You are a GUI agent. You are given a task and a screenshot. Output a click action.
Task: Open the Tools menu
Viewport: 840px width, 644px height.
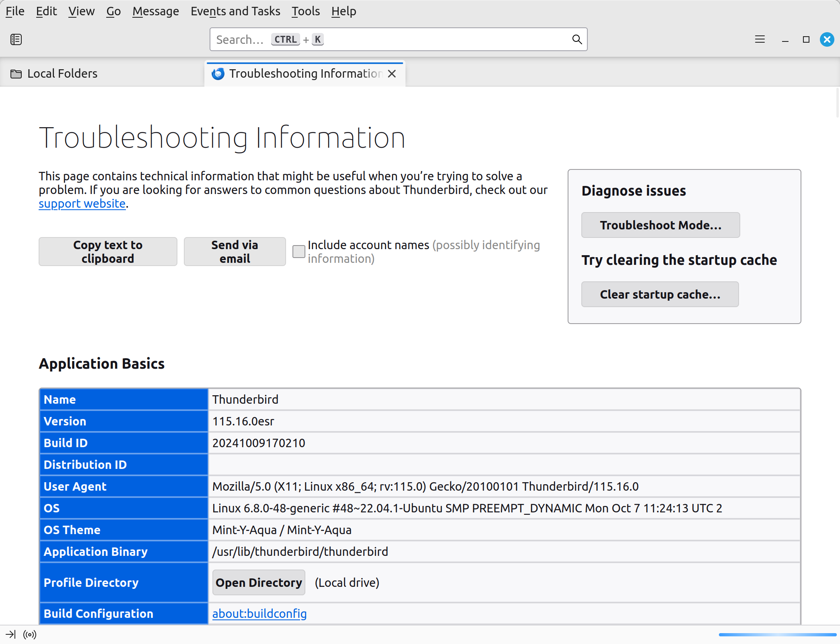(x=306, y=11)
